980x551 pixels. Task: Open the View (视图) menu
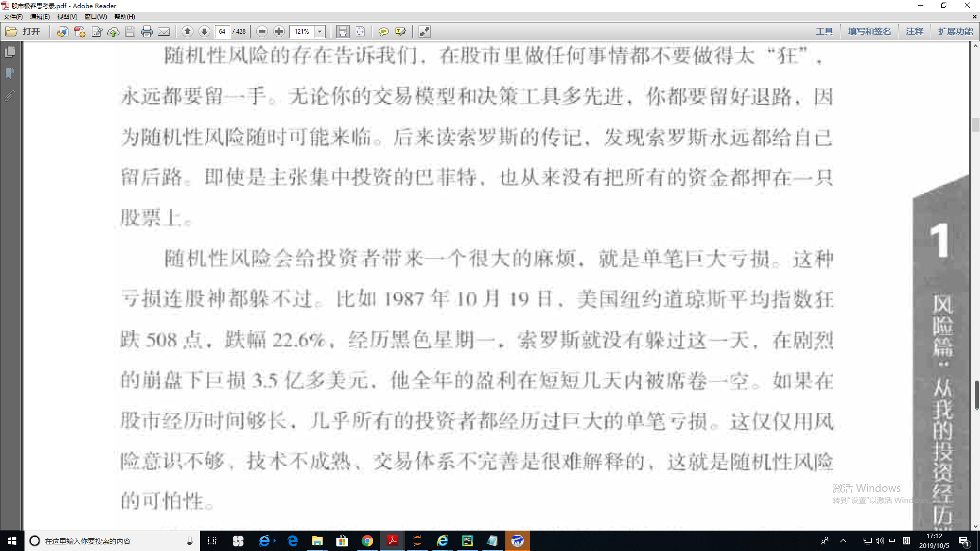[x=67, y=17]
